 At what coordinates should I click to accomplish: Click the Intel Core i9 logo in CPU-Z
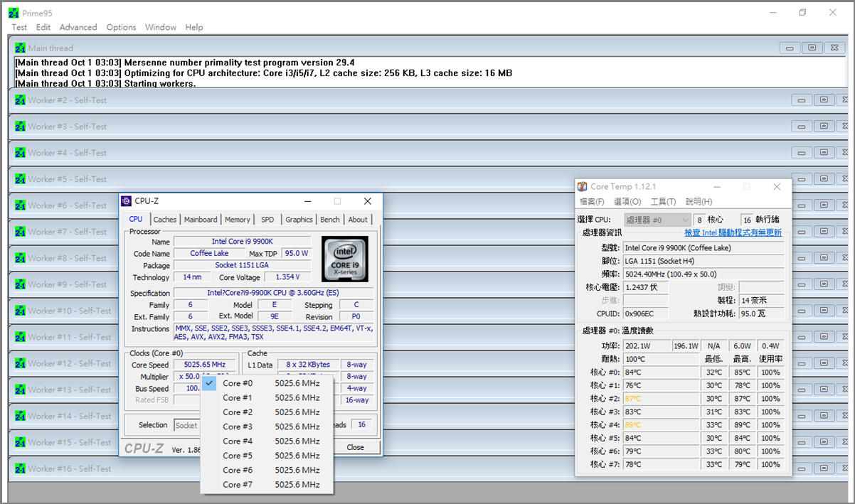click(345, 259)
